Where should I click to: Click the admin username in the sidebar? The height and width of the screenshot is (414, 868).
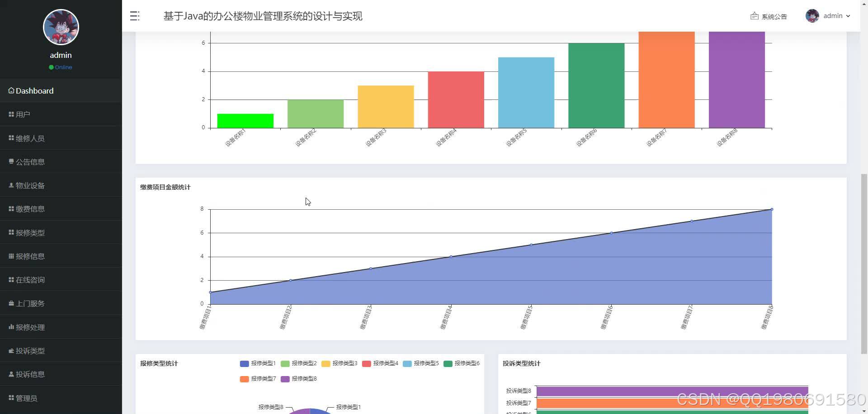coord(61,55)
